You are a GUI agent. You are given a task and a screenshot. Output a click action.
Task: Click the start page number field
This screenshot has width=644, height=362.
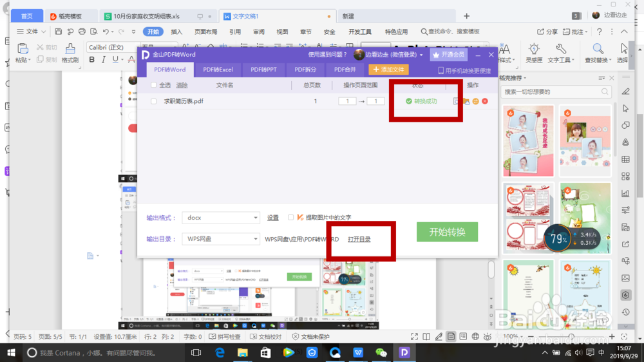tap(347, 101)
